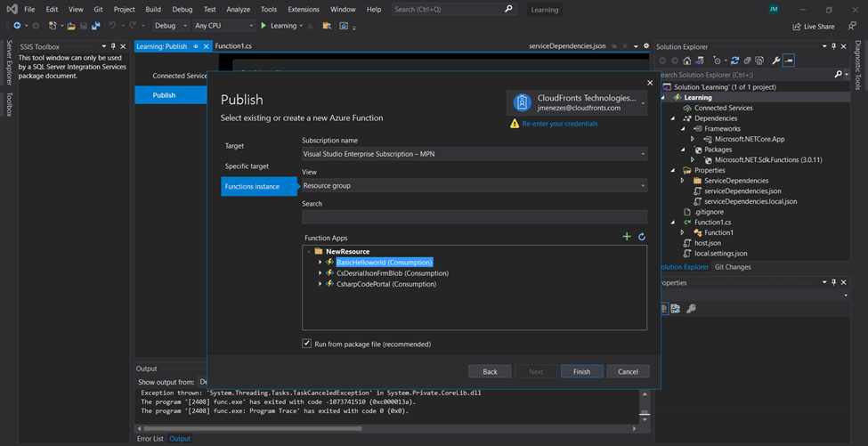Screen dimensions: 868x446
Task: Click the JM account avatar
Action: pyautogui.click(x=774, y=10)
